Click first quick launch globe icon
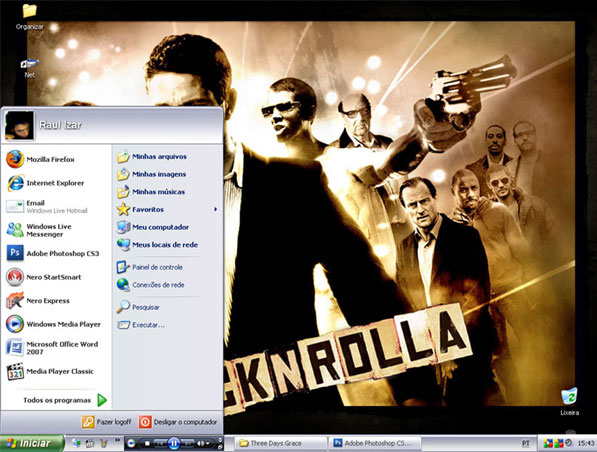 (76, 443)
